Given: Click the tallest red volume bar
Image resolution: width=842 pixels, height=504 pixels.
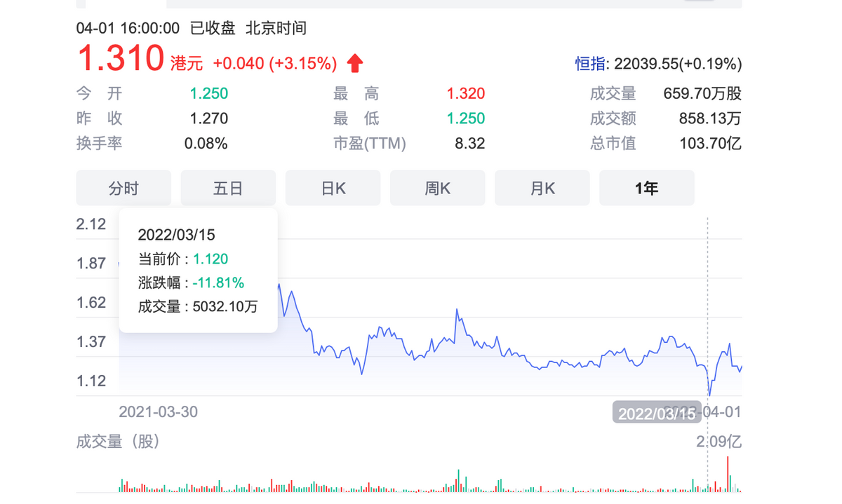Looking at the screenshot, I should [x=728, y=474].
